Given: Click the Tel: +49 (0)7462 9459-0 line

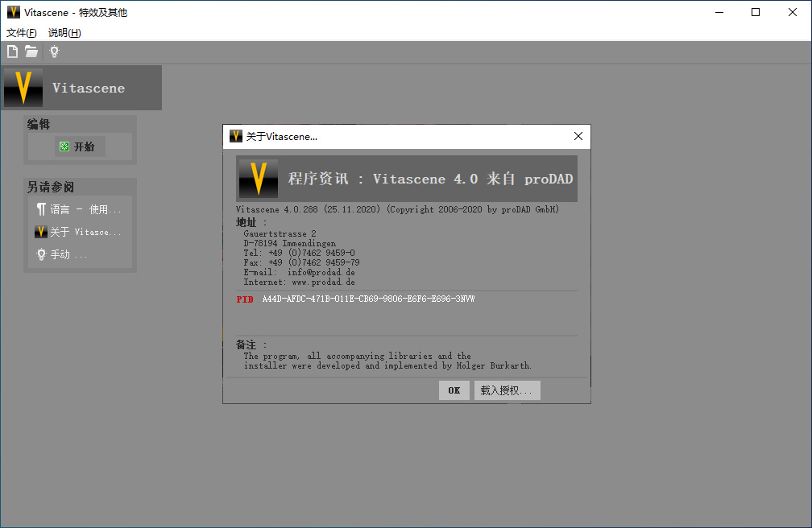Looking at the screenshot, I should point(300,253).
